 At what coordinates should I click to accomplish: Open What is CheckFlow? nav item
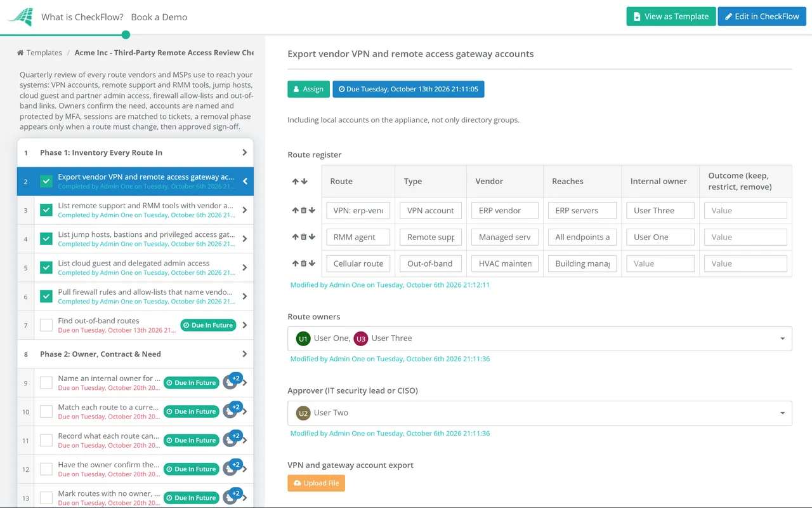pyautogui.click(x=82, y=17)
